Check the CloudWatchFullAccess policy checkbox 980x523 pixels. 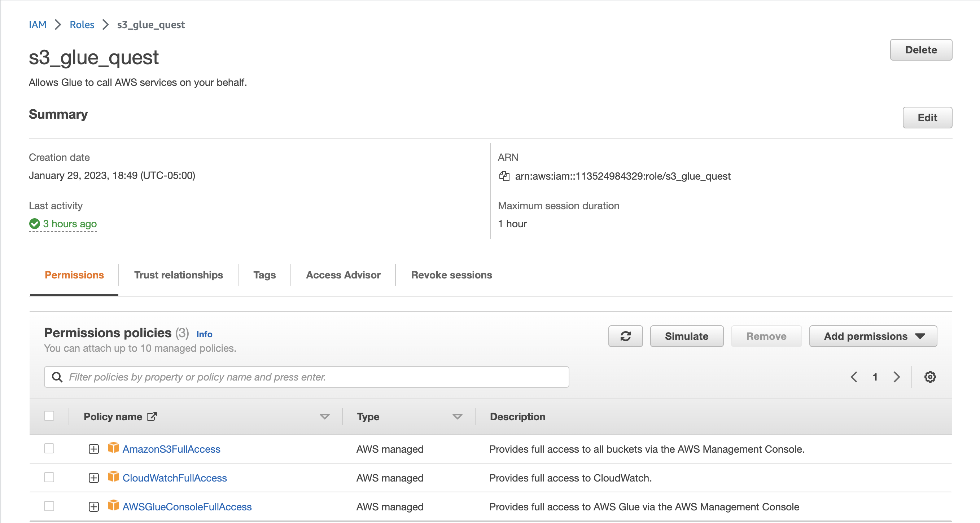click(x=49, y=477)
